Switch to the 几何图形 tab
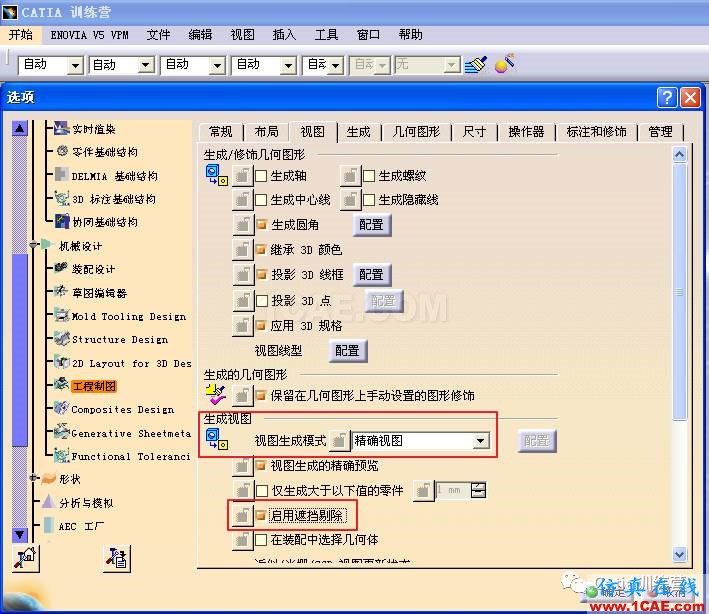Image resolution: width=709 pixels, height=614 pixels. click(416, 132)
